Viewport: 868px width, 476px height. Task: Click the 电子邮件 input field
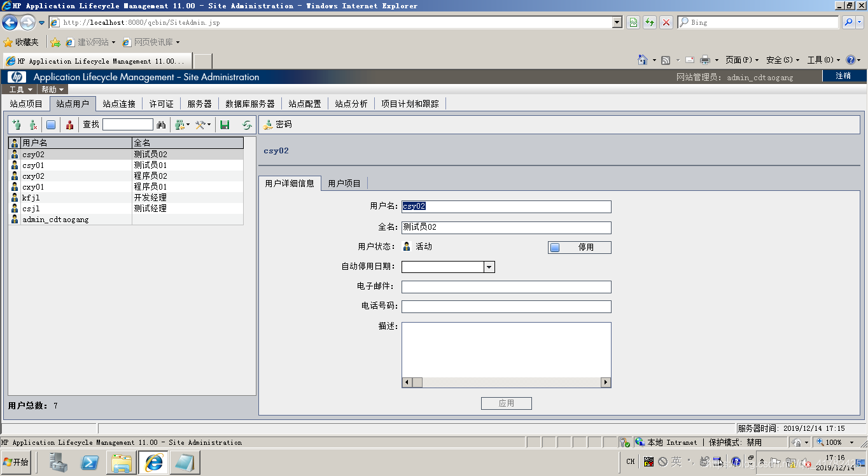point(507,287)
